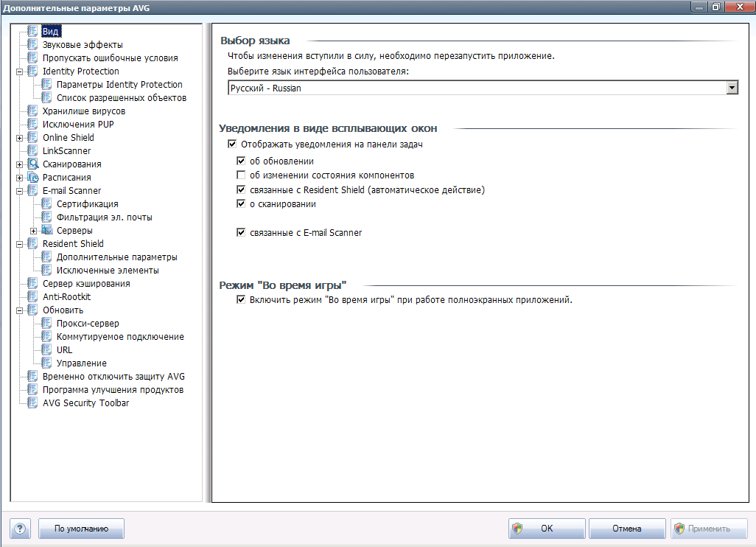Click the icon beside Пропускать ошибочные условия
The height and width of the screenshot is (547, 756).
(32, 58)
